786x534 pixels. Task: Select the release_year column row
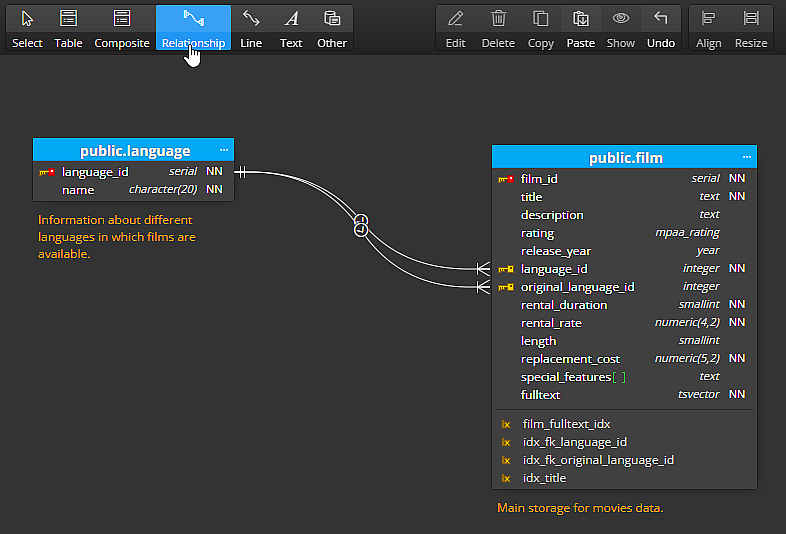625,251
